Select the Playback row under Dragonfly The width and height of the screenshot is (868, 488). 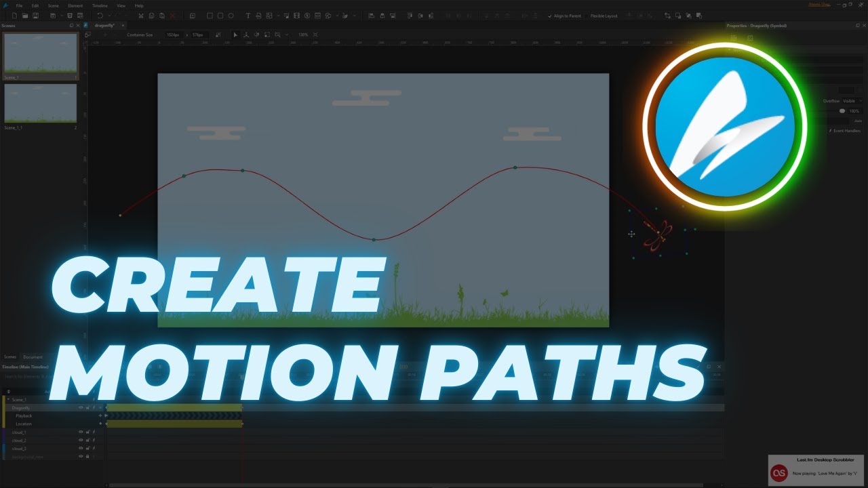coord(24,415)
